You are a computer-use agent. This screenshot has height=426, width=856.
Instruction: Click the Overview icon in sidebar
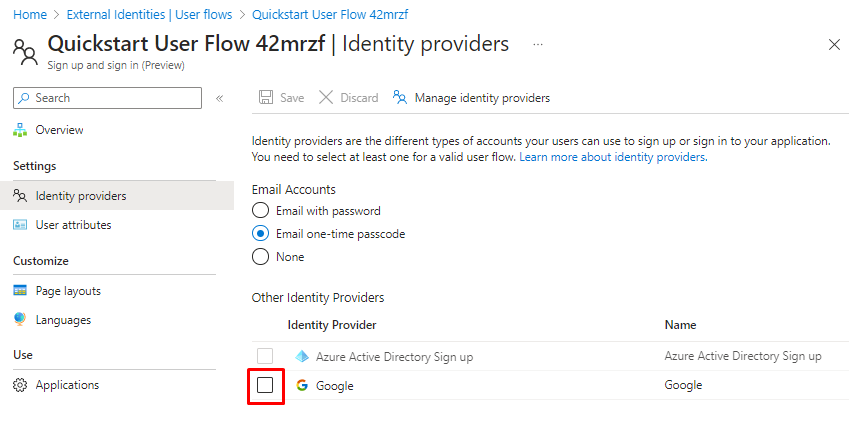point(20,130)
